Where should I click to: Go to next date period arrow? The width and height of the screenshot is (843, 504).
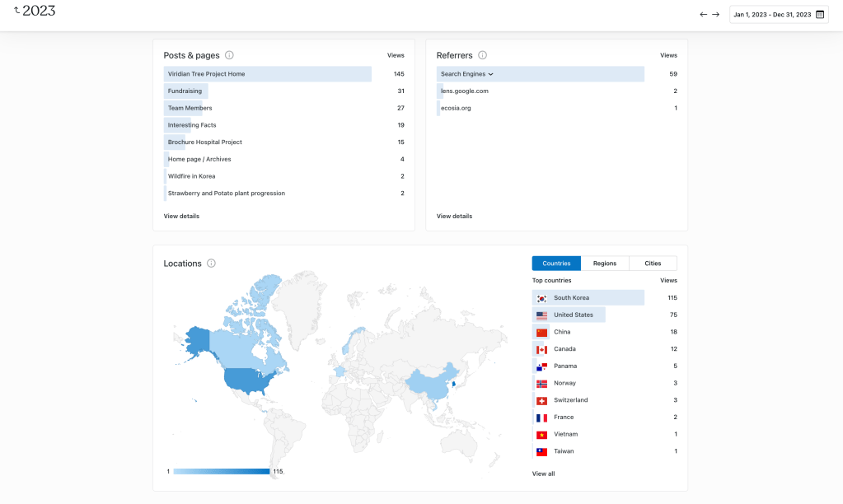(716, 14)
